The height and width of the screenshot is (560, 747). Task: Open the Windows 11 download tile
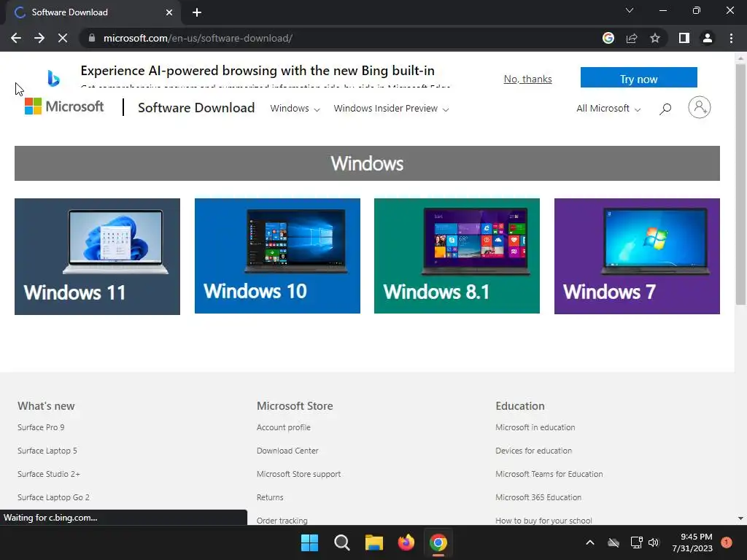[97, 256]
